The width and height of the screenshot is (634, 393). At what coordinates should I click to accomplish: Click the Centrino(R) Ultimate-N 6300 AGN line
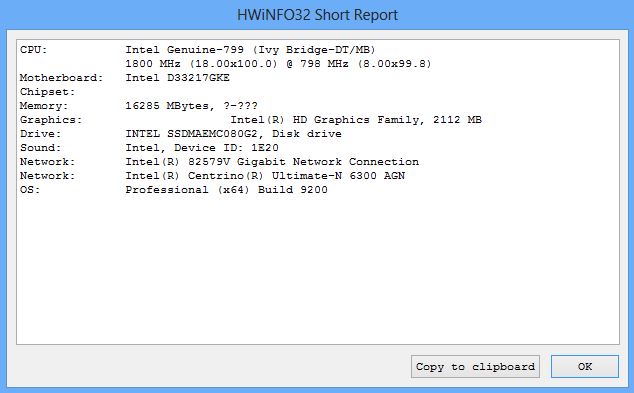pos(265,176)
